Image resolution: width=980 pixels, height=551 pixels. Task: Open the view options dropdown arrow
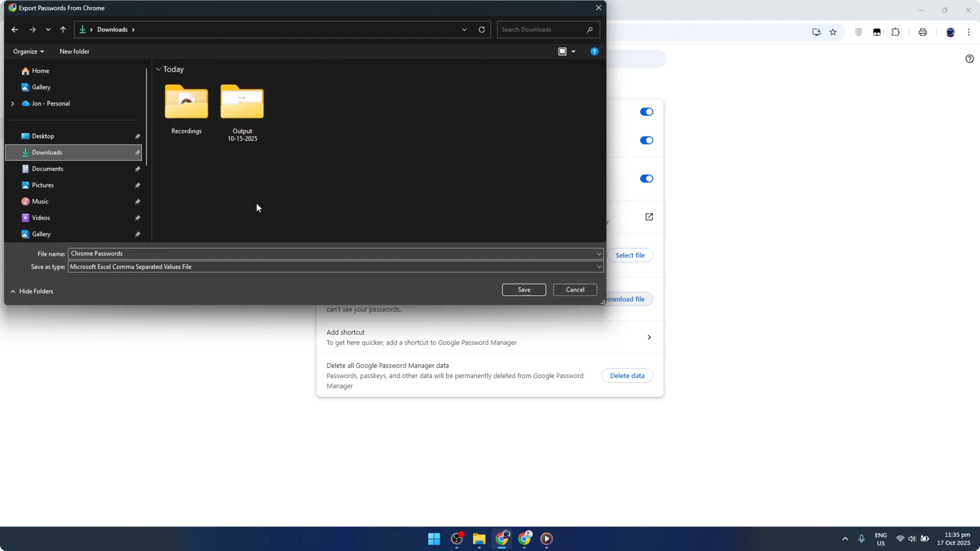point(573,51)
